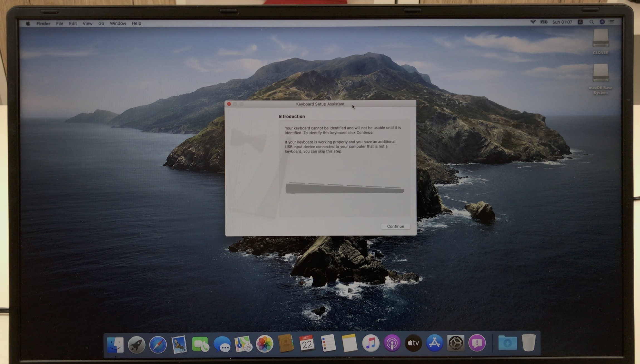Open the Apple menu

(x=28, y=23)
